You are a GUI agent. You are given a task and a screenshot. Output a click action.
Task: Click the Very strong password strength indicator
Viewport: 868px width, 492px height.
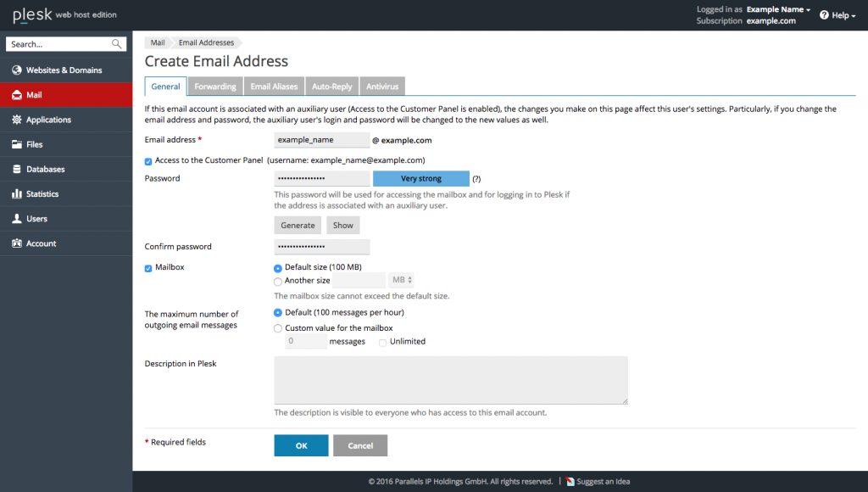[x=421, y=178]
